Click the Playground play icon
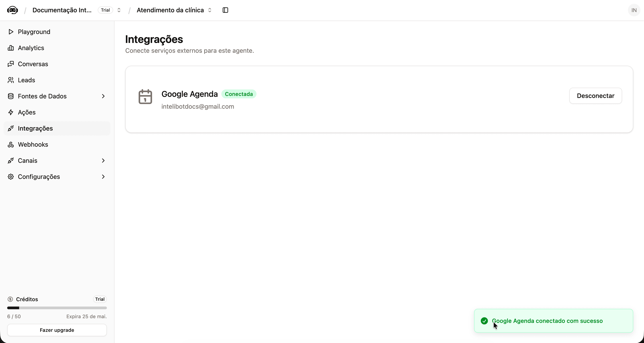This screenshot has width=644, height=343. click(11, 32)
